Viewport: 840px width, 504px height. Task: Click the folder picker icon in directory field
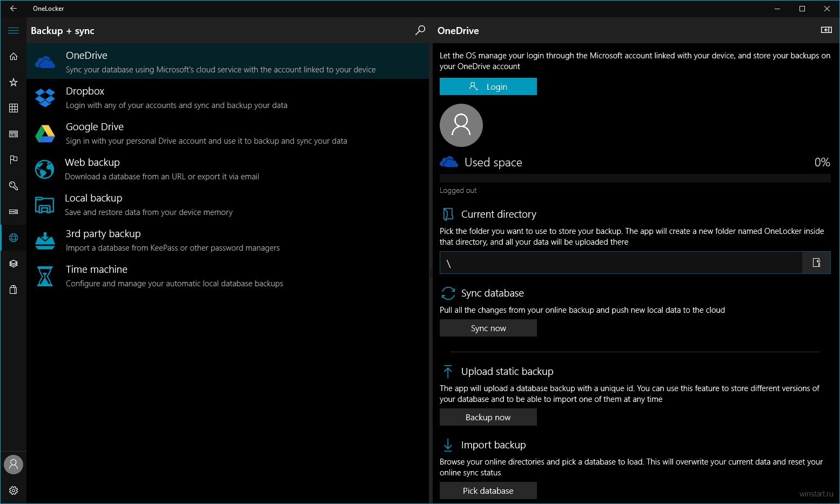pyautogui.click(x=816, y=263)
